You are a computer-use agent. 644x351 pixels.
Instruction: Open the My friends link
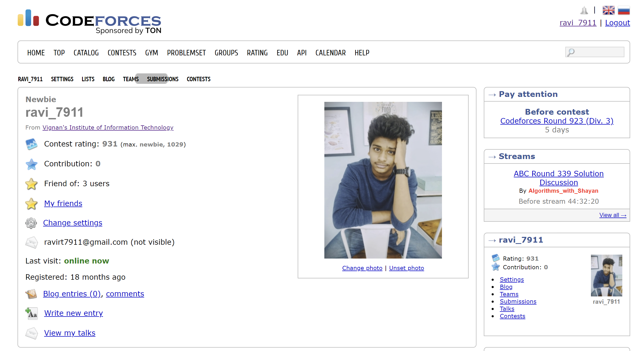tap(63, 203)
